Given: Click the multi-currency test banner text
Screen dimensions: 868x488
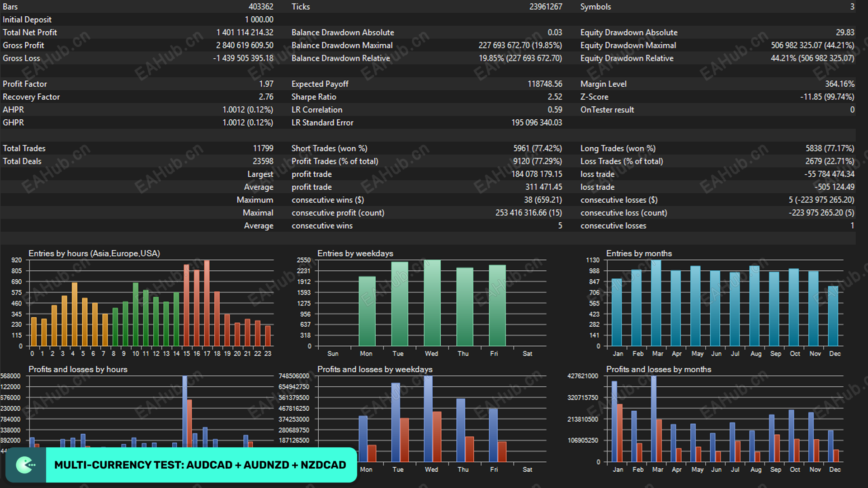Looking at the screenshot, I should [200, 465].
